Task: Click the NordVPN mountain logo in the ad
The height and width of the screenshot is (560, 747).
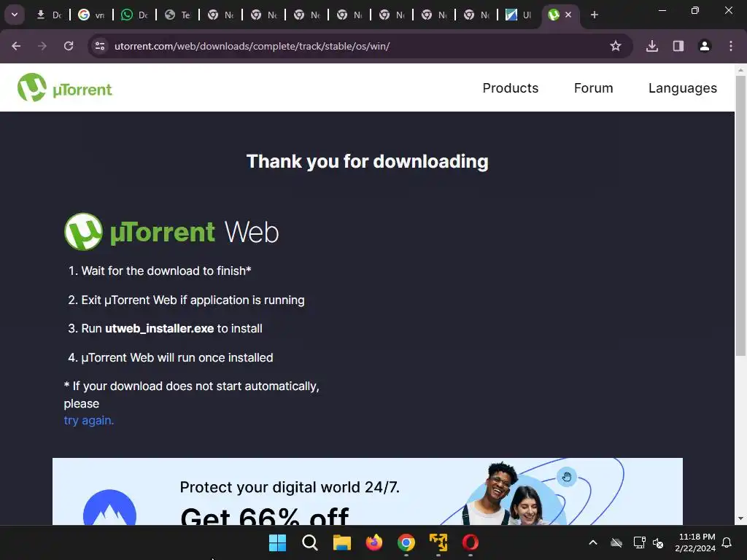Action: [x=109, y=507]
